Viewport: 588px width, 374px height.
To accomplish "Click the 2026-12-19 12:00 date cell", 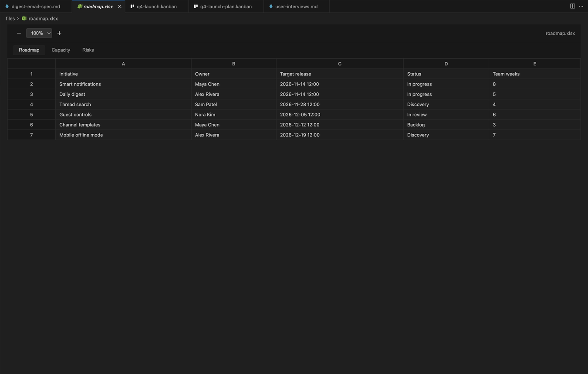I will [340, 135].
